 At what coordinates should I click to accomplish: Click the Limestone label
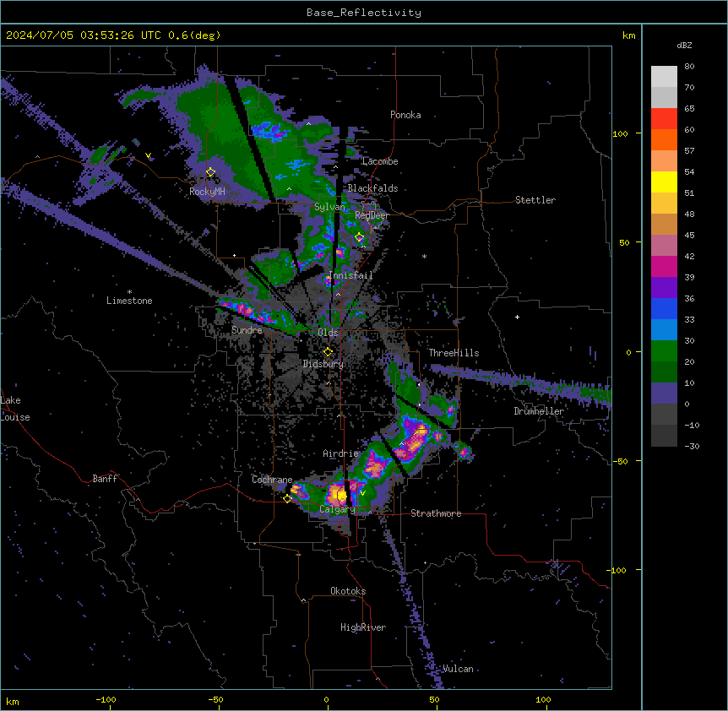(x=129, y=301)
